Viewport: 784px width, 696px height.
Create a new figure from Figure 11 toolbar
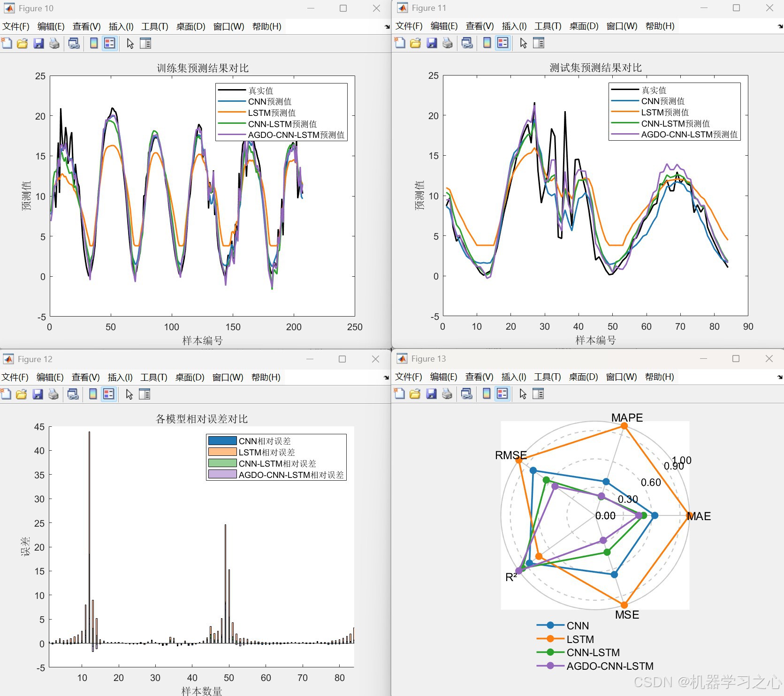coord(400,43)
